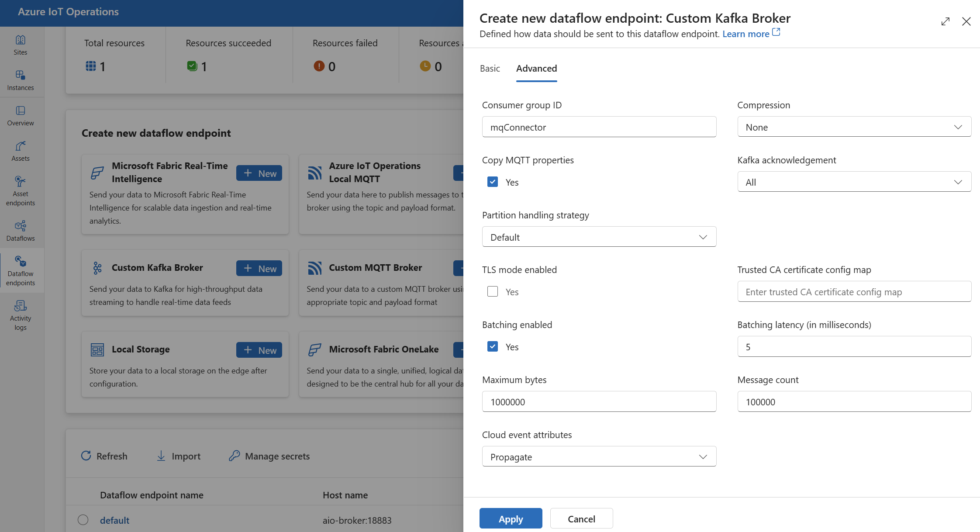Click the Apply button
Screen dimensions: 980x532
(x=510, y=518)
